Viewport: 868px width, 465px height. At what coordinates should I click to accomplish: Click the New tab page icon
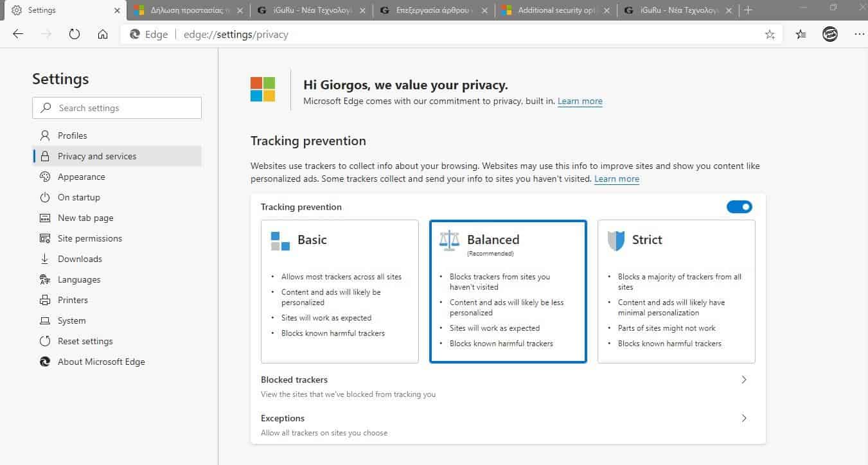pos(45,218)
